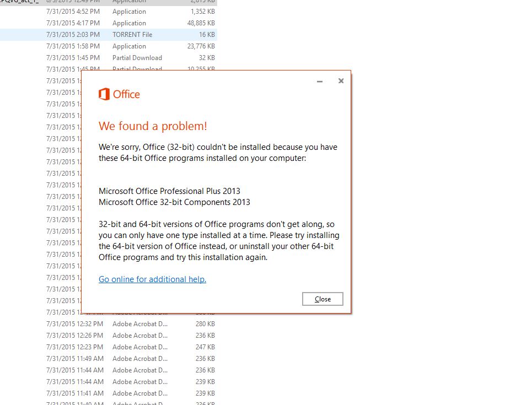
Task: Click the 1,352 KB size cell
Action: tap(203, 12)
